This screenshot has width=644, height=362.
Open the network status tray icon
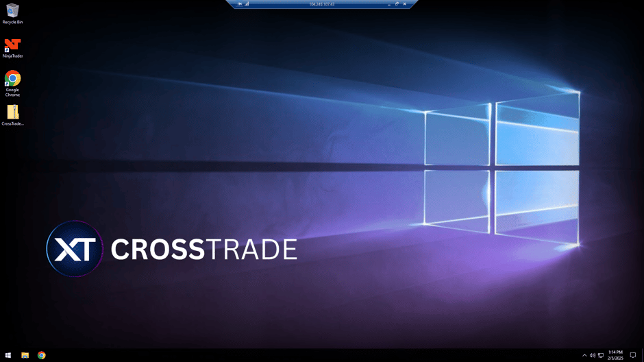click(600, 355)
